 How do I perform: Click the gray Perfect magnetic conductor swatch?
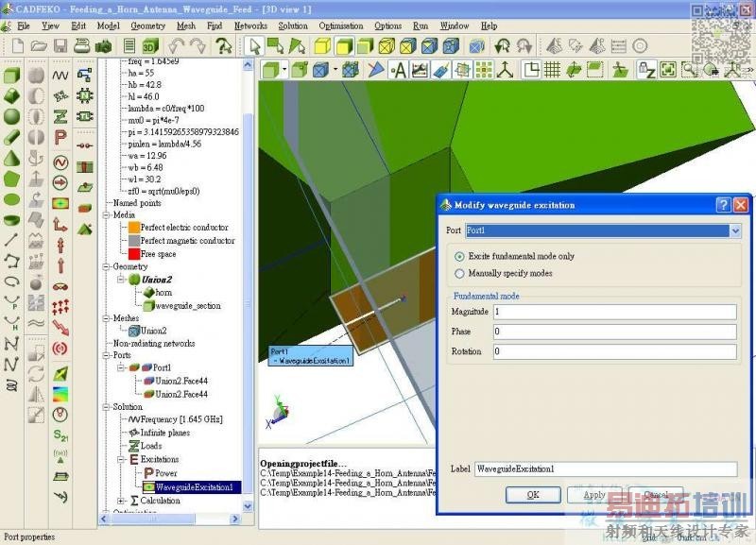click(134, 241)
